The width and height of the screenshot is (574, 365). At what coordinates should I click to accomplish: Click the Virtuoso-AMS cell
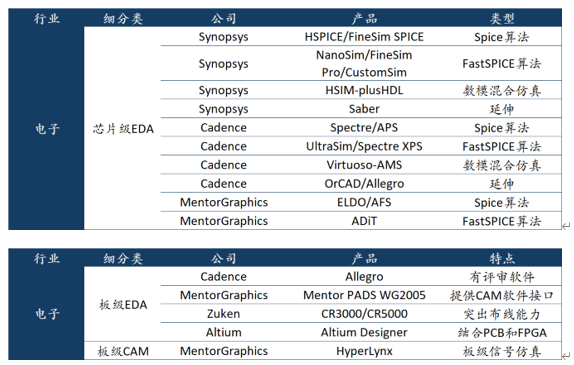coord(364,165)
